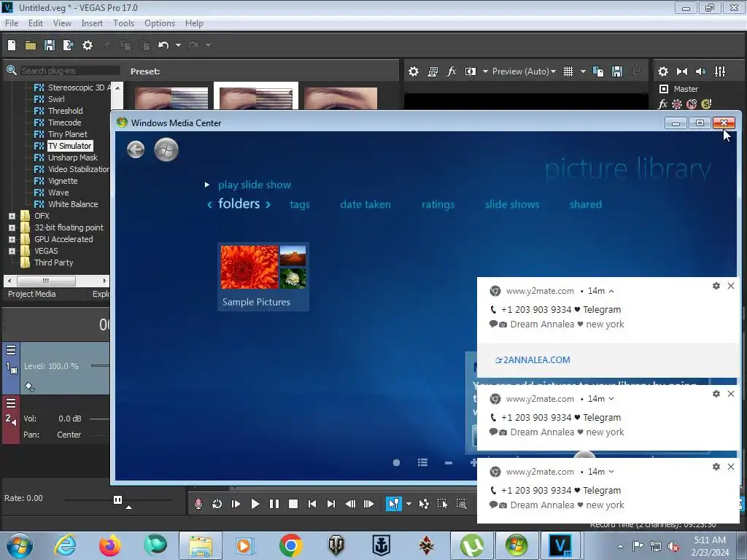Image resolution: width=747 pixels, height=560 pixels.
Task: Open project Properties gear in main toolbar
Action: (88, 45)
